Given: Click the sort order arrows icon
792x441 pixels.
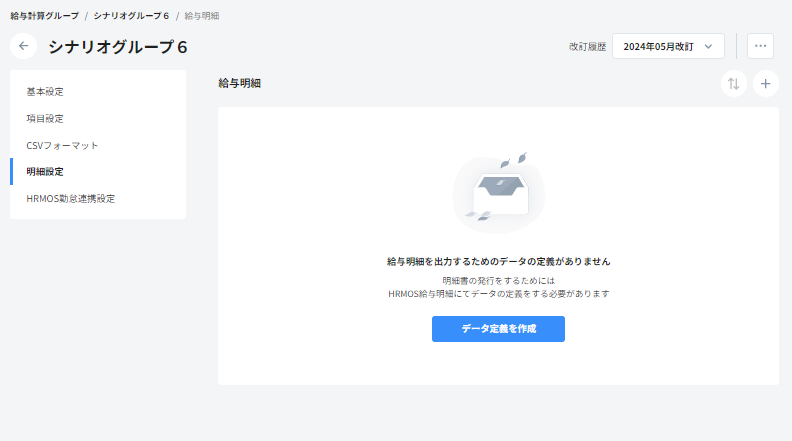Looking at the screenshot, I should pyautogui.click(x=734, y=84).
